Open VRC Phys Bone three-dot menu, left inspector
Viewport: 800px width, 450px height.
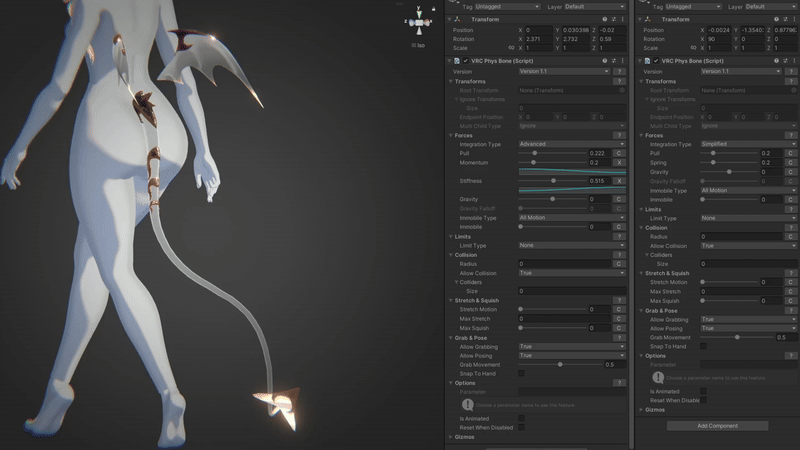pyautogui.click(x=622, y=61)
